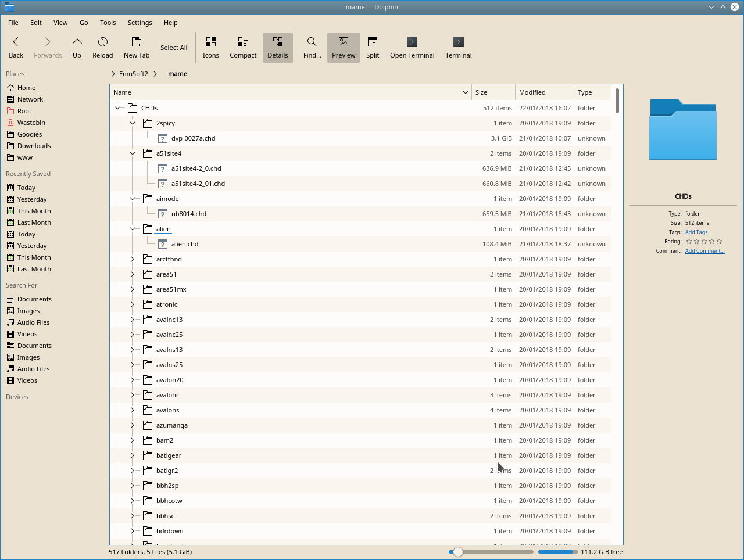Switch to Compact view mode
The width and height of the screenshot is (744, 560).
click(242, 46)
